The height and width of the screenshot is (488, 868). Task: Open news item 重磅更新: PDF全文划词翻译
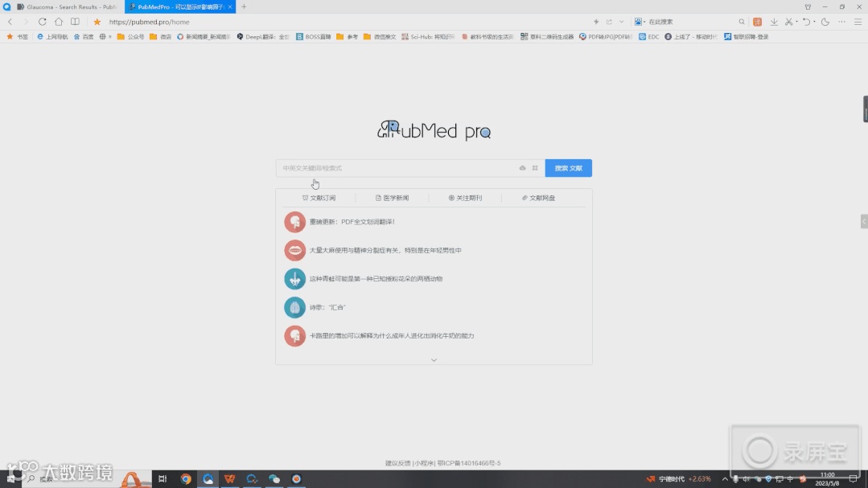352,222
